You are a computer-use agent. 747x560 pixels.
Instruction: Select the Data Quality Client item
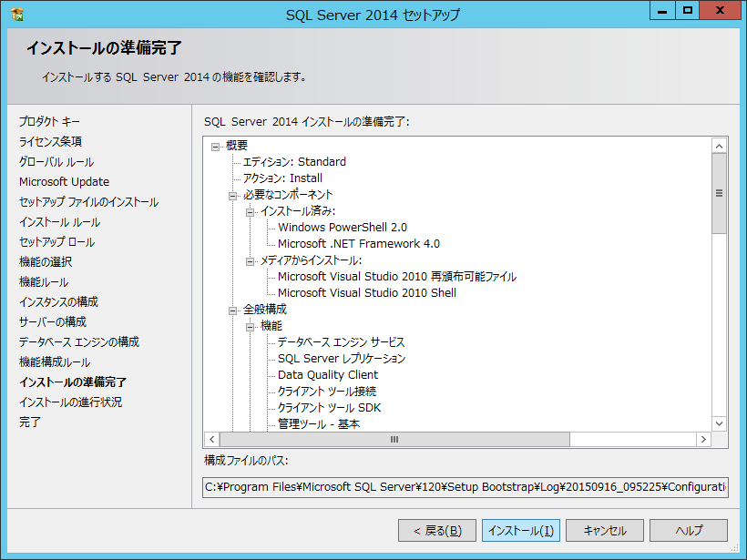tap(328, 375)
